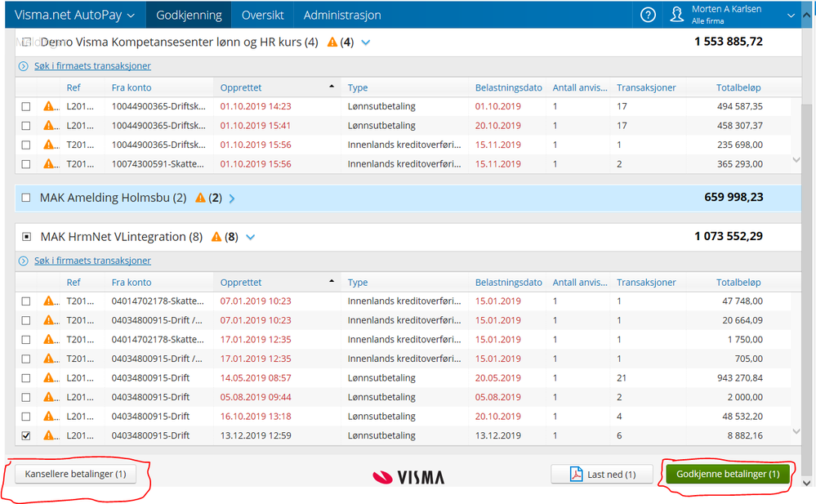
Task: Click warning icon on the 2 000,00 row
Action: (x=49, y=397)
